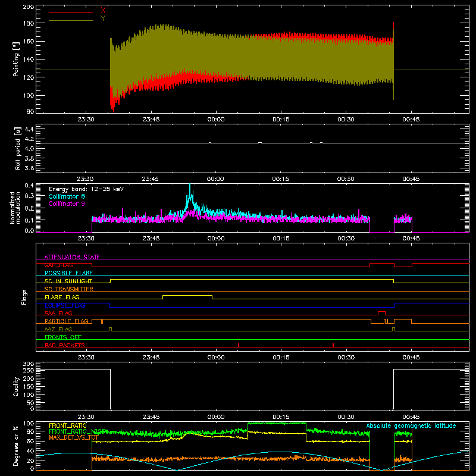476x476 pixels.
Task: Click the PARTICLE_FLAG label
Action: click(67, 321)
